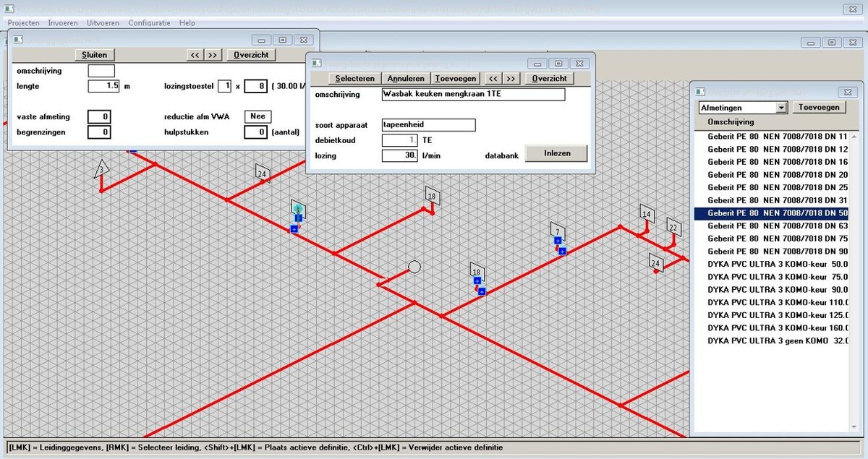Select DYKA PVC ULTRA 3 geen KOMO entry
Screen dimensions: 868x459
pyautogui.click(x=777, y=340)
